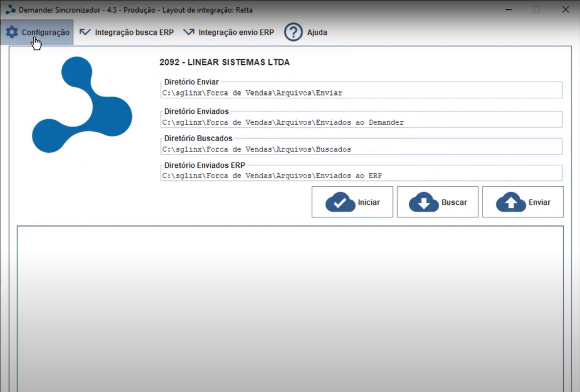Screen dimensions: 580x392
Task: Click the Integração envio ERP arrow icon
Action: [x=189, y=32]
